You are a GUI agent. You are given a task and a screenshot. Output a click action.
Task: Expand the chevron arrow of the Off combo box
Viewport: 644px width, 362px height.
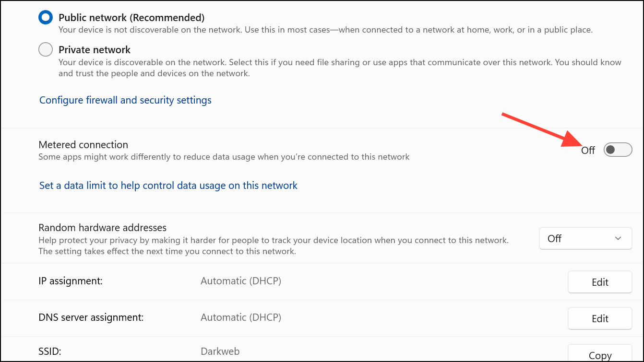point(618,238)
